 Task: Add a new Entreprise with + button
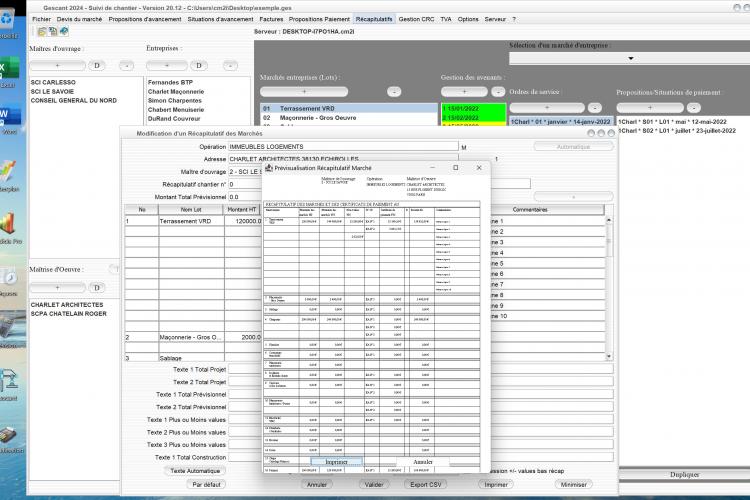click(167, 66)
